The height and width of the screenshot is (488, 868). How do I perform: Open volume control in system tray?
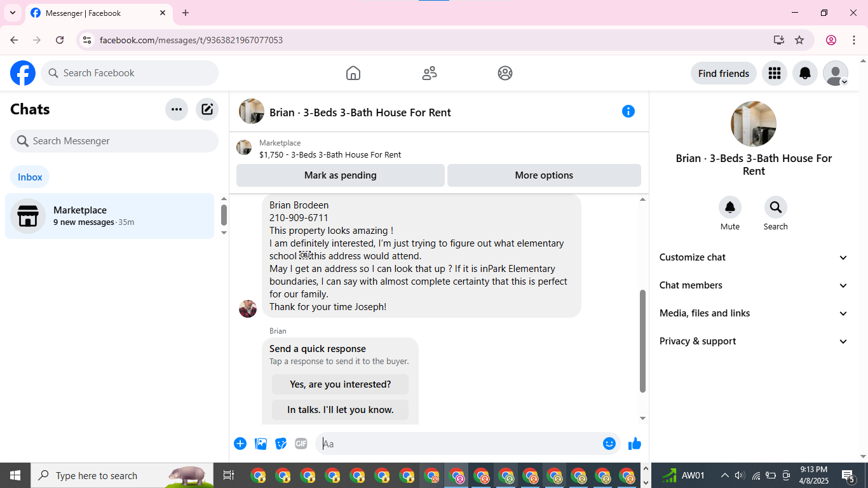coord(740,475)
